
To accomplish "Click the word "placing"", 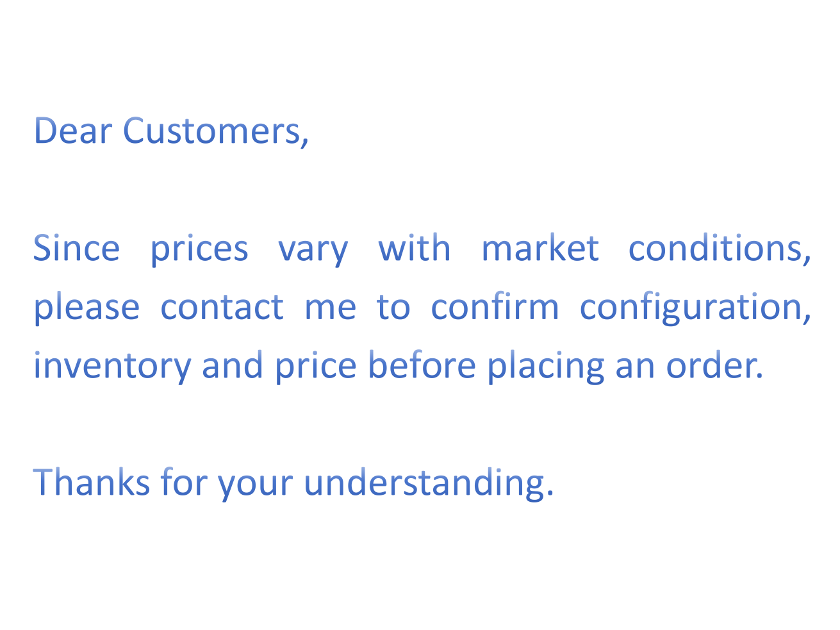I will click(545, 367).
